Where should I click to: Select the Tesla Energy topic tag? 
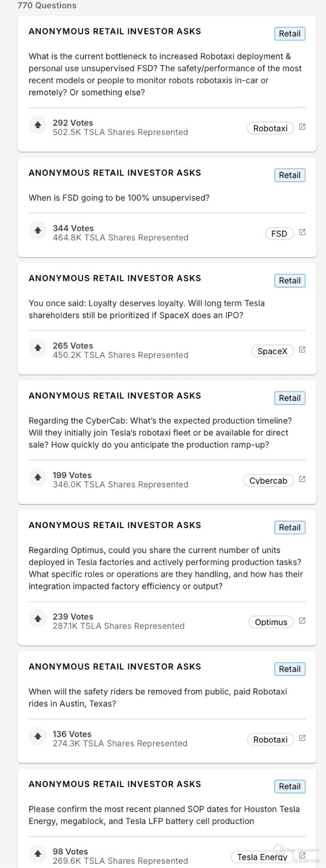[x=262, y=857]
